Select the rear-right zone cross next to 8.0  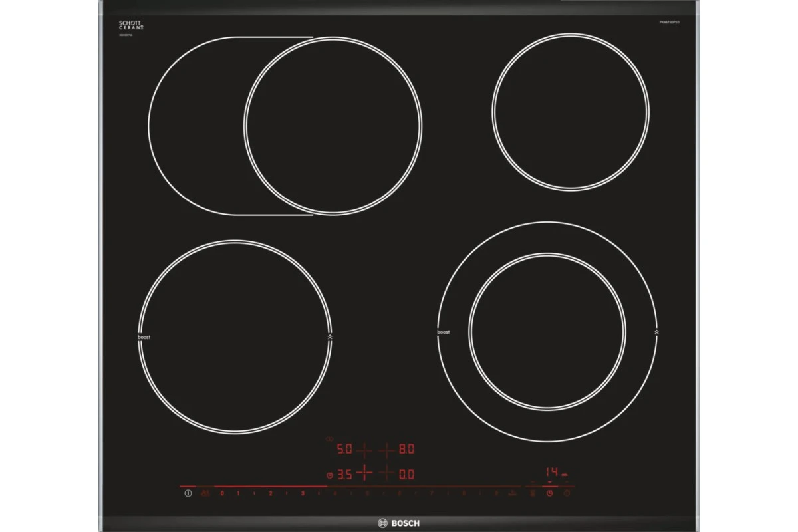(x=387, y=450)
